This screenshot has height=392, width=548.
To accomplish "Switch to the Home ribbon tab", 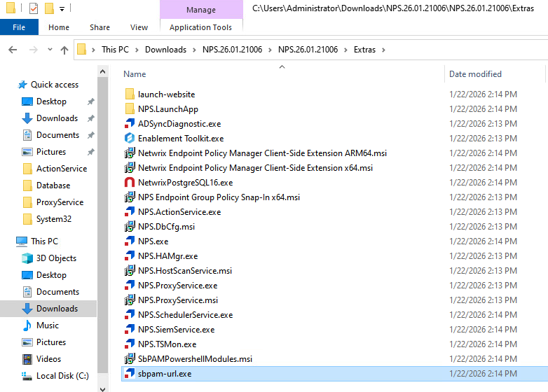I will click(x=59, y=27).
